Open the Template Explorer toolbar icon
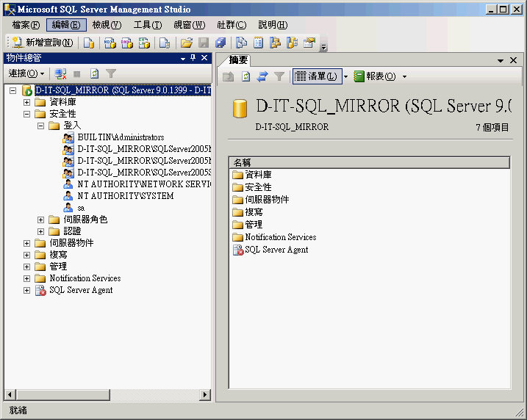This screenshot has height=420, width=527. tap(292, 43)
